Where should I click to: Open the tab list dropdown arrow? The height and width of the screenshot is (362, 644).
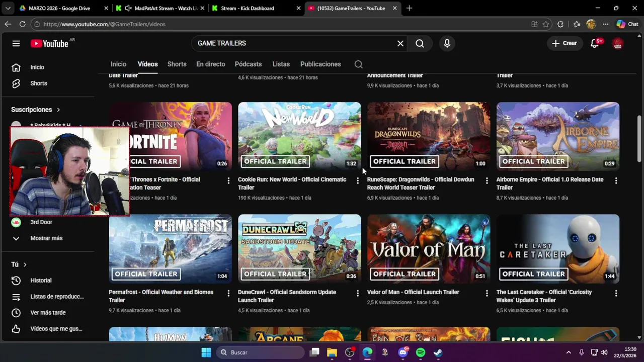pos(8,8)
